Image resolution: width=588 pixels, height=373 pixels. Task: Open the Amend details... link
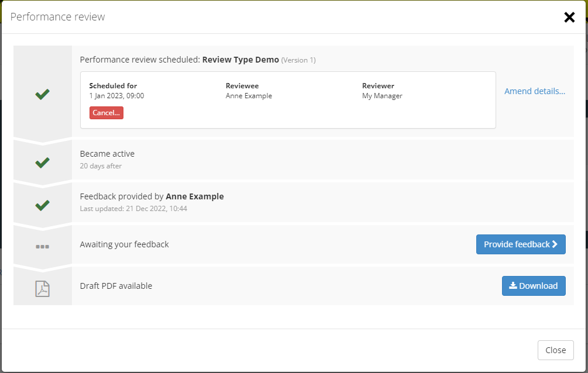[x=535, y=91]
